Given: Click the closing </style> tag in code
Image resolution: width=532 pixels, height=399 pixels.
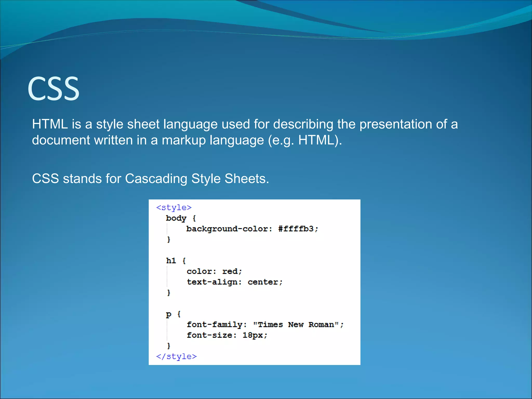Looking at the screenshot, I should click(176, 356).
